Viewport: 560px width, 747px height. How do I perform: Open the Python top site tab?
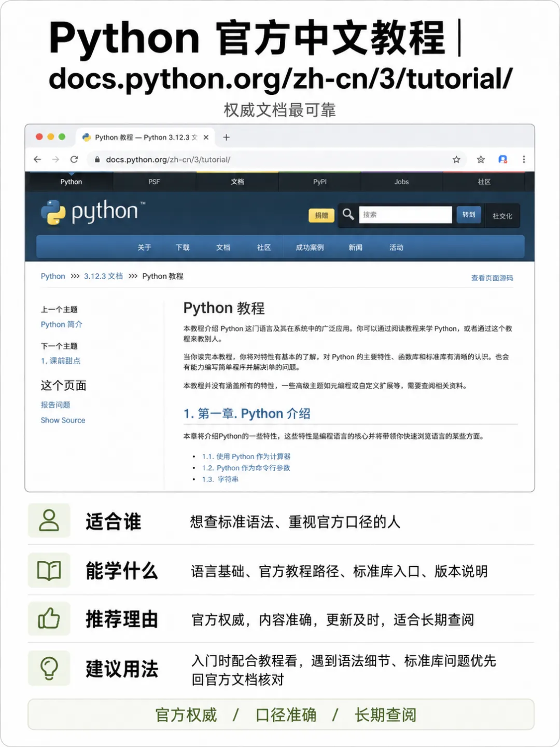(71, 182)
